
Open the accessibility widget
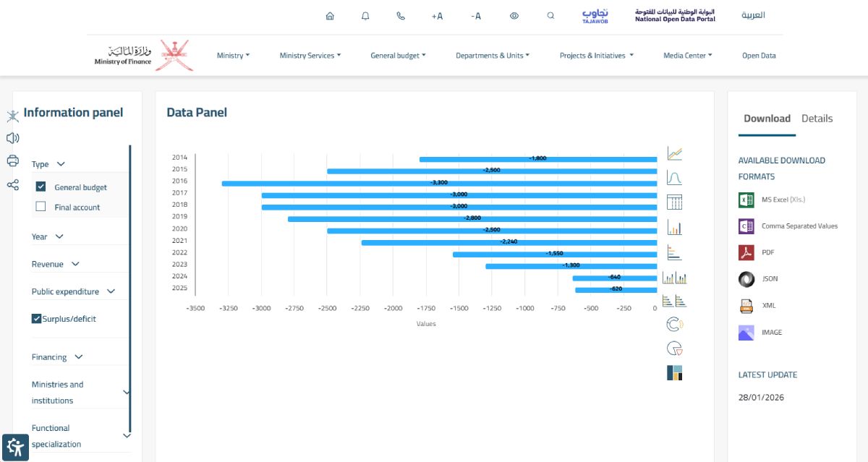[x=15, y=448]
